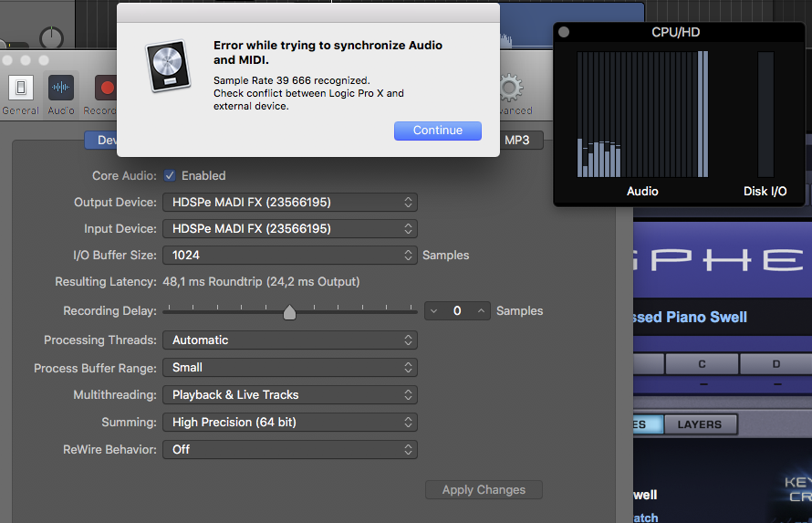Close the CPU/HD meter window
The height and width of the screenshot is (523, 812).
coord(564,32)
